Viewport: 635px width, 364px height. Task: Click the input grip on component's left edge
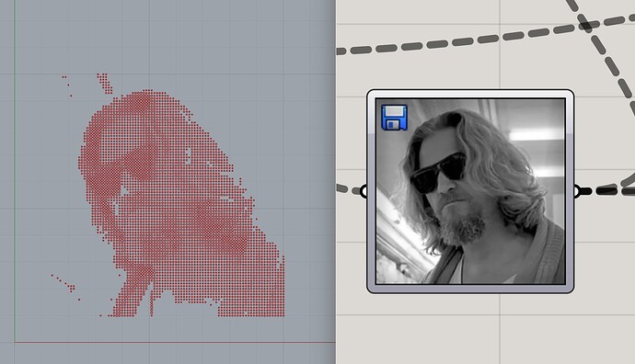point(364,191)
